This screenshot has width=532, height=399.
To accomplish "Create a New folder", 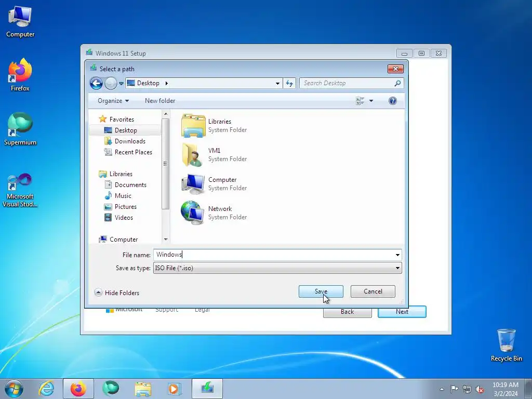I will tap(160, 101).
